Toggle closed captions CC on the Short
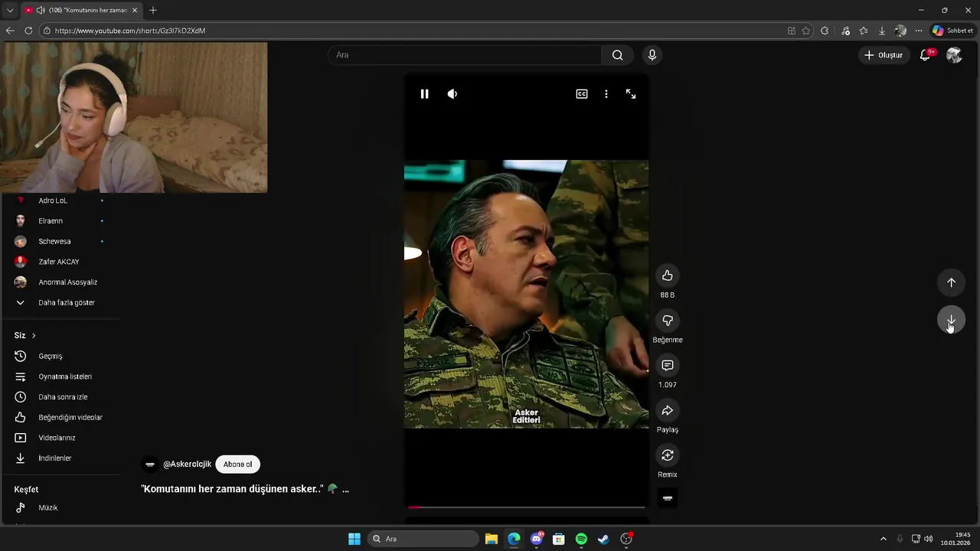Viewport: 980px width, 551px height. pyautogui.click(x=582, y=94)
